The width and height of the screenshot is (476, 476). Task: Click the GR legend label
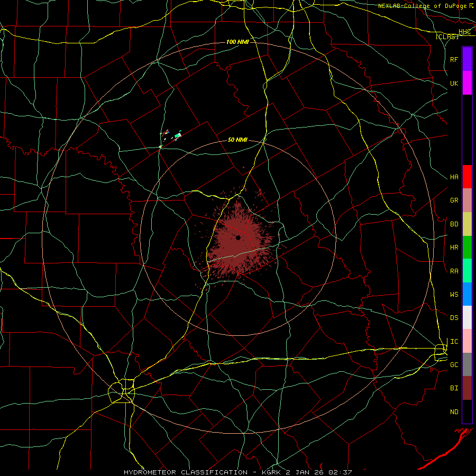(454, 200)
